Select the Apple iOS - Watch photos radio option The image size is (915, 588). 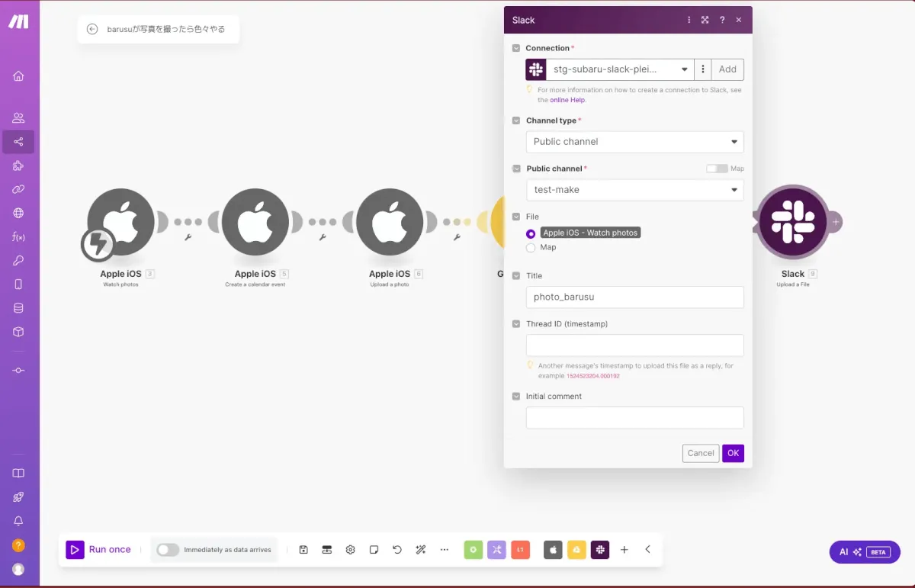(x=531, y=233)
